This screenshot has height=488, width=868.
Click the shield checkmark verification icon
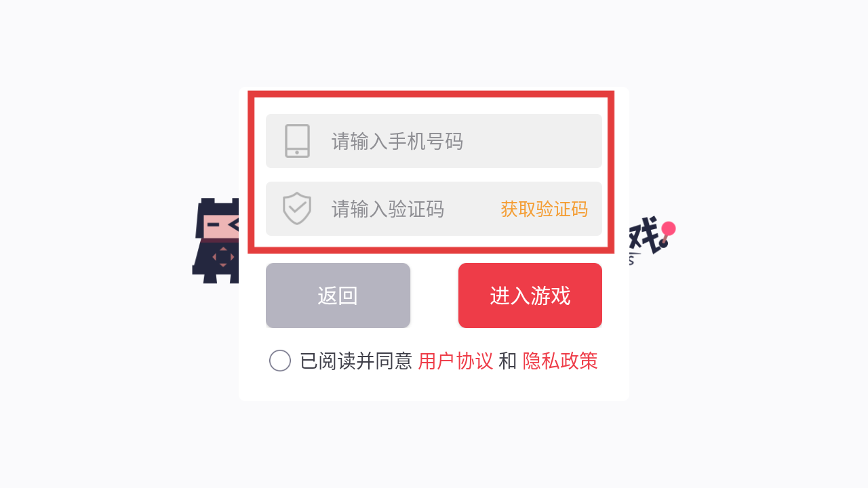297,208
